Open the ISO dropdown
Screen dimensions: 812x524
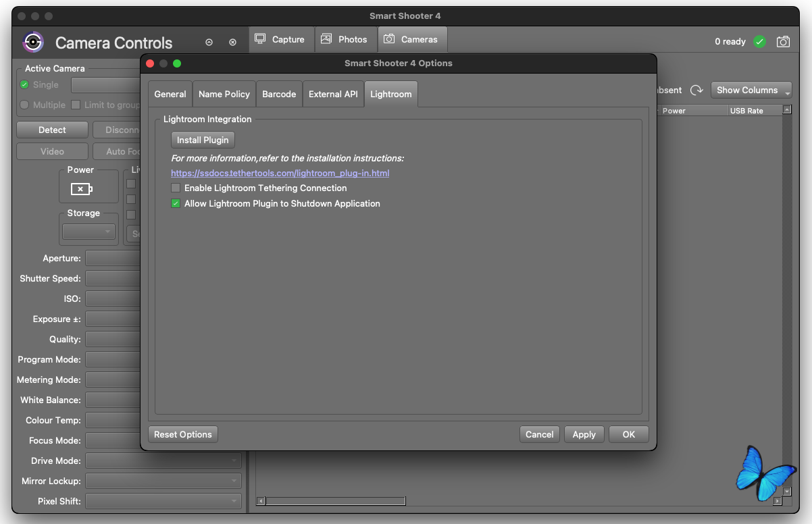(113, 298)
